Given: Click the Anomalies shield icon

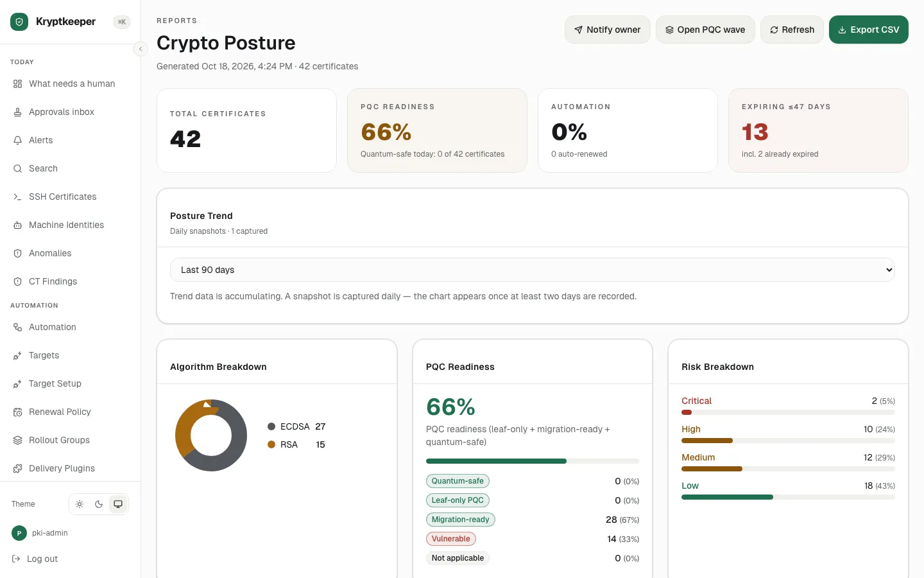Looking at the screenshot, I should point(17,253).
